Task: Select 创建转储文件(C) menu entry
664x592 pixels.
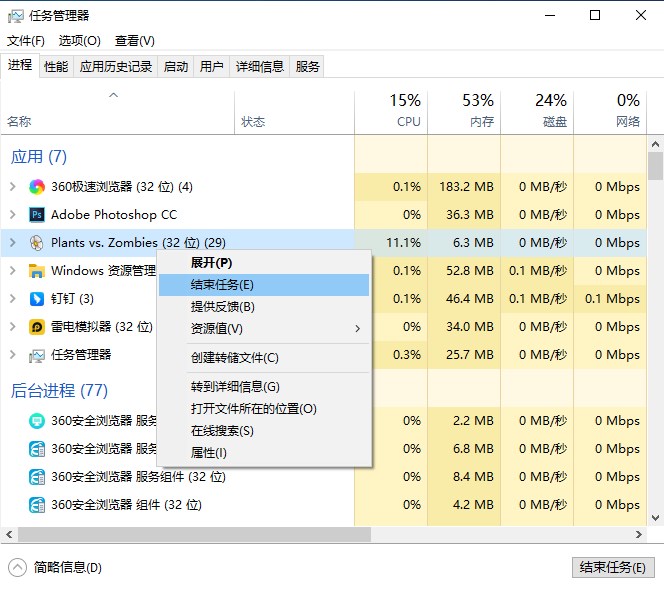Action: click(264, 358)
